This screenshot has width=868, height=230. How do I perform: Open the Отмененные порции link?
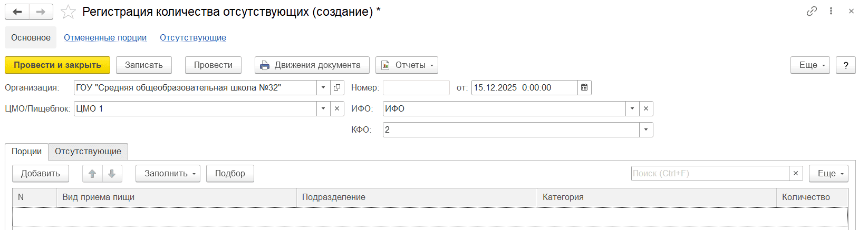click(105, 37)
